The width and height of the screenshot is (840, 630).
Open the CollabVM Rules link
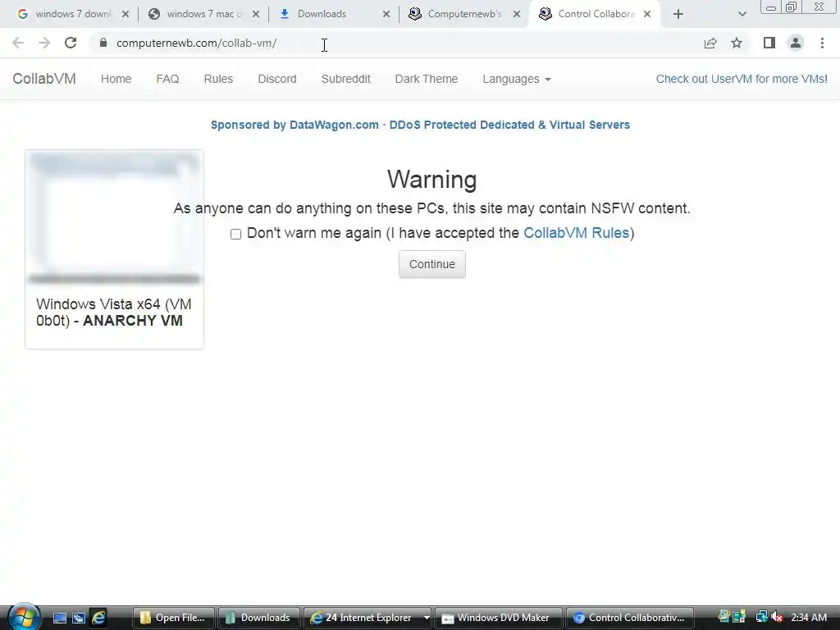(x=576, y=233)
